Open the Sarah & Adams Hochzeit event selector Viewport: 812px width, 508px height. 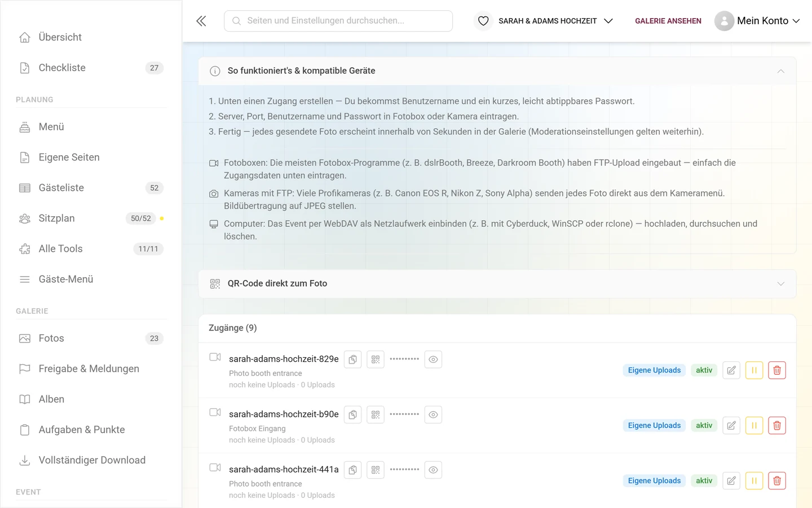[544, 21]
